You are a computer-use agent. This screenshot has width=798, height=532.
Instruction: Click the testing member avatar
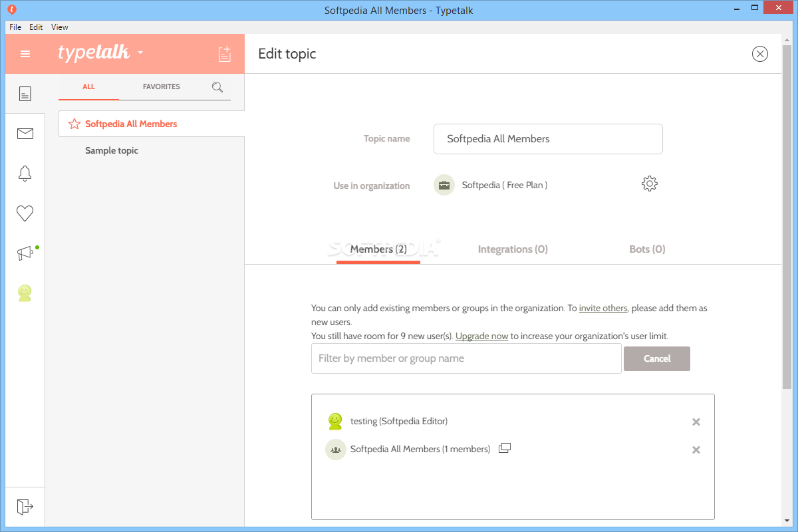(x=335, y=421)
